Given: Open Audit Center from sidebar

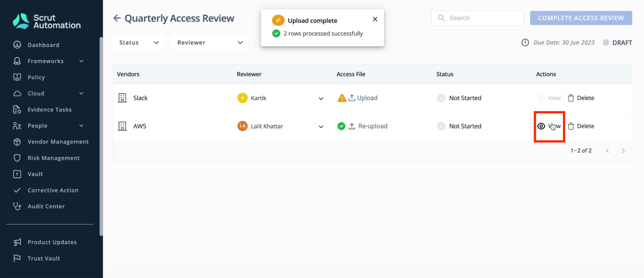Looking at the screenshot, I should point(46,206).
